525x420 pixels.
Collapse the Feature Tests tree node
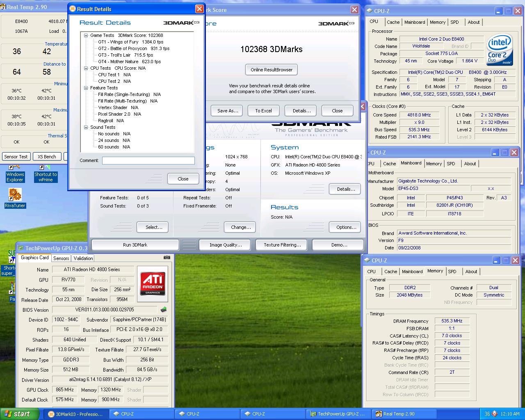pos(86,88)
